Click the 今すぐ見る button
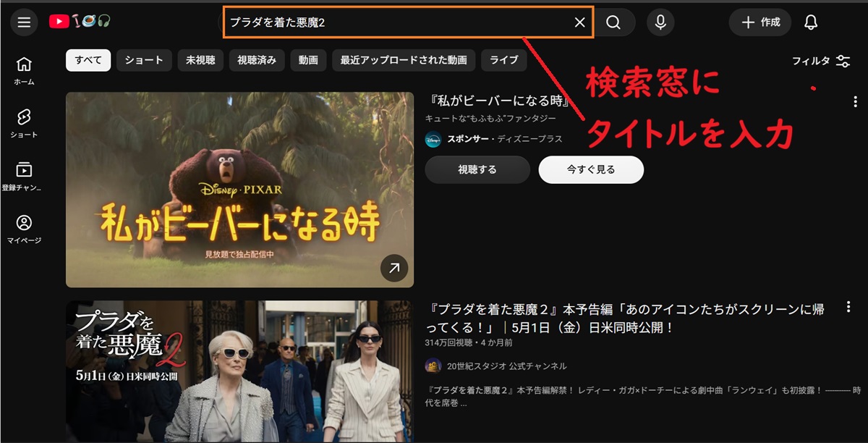This screenshot has height=443, width=868. [591, 169]
